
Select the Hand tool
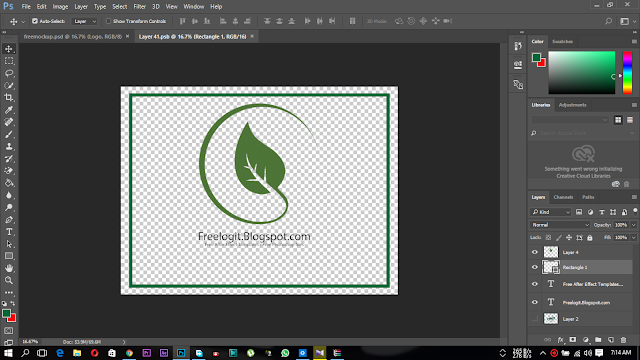9,268
